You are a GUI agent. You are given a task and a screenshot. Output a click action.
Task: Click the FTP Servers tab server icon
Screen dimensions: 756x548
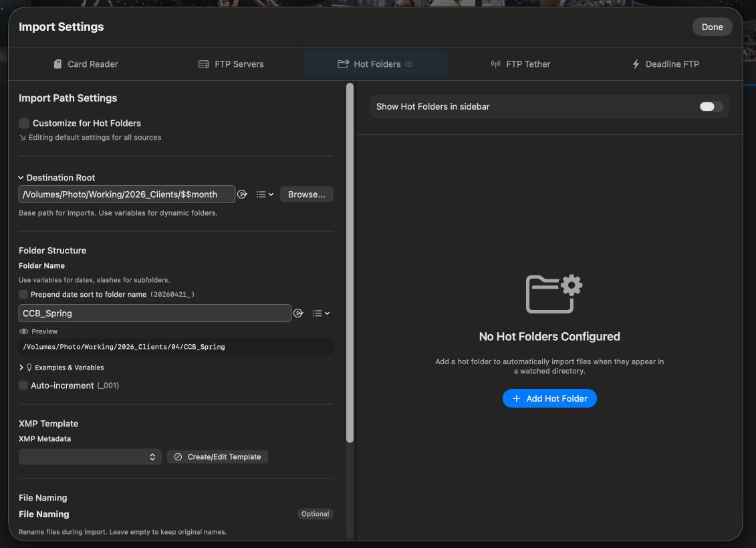(203, 64)
